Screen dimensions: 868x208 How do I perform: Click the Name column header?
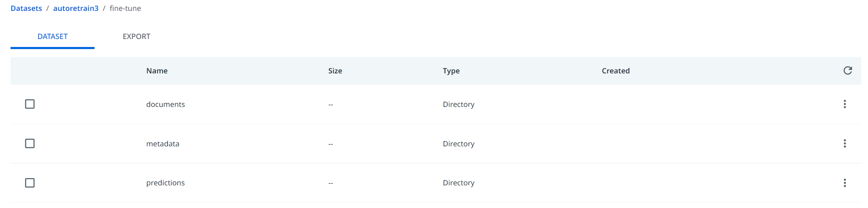157,71
